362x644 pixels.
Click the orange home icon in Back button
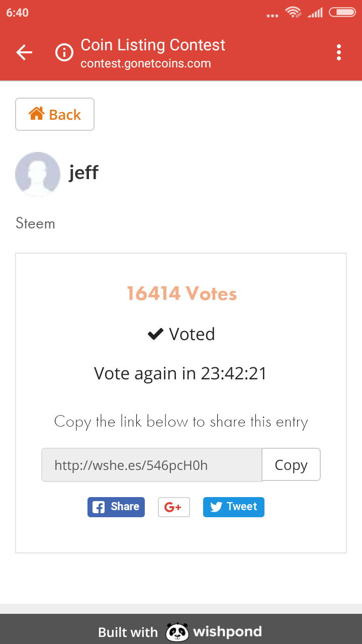click(37, 114)
